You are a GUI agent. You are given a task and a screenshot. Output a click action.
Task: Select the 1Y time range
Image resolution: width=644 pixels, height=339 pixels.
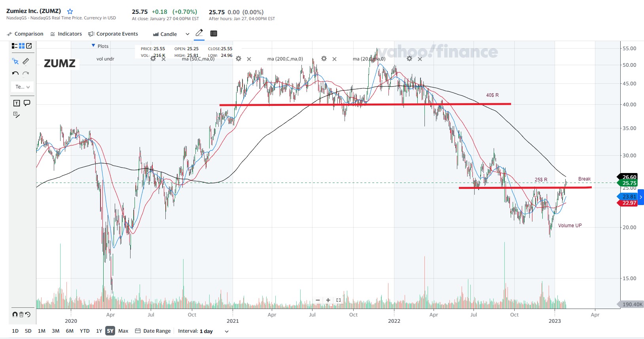[99, 331]
